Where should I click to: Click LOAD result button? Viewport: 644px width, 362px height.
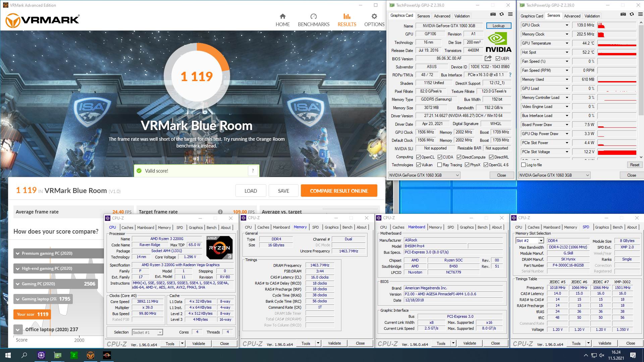point(251,191)
